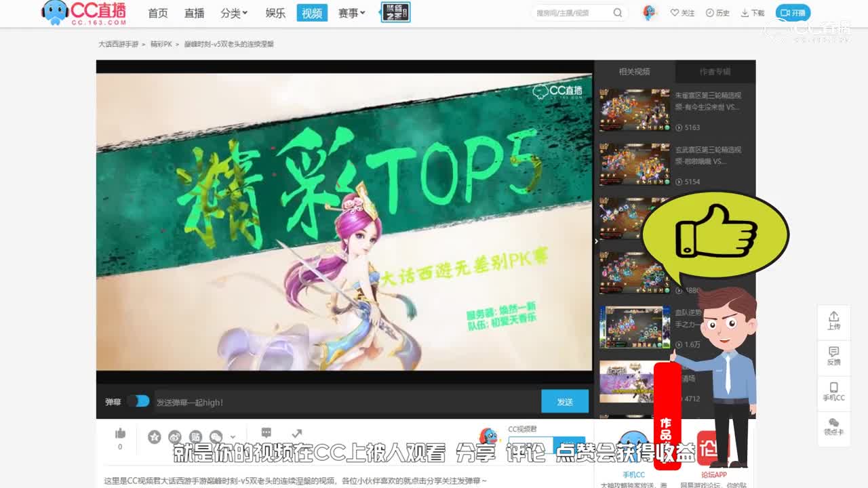This screenshot has height=488, width=868.
Task: Focus the room/streamer search field
Action: [x=573, y=13]
